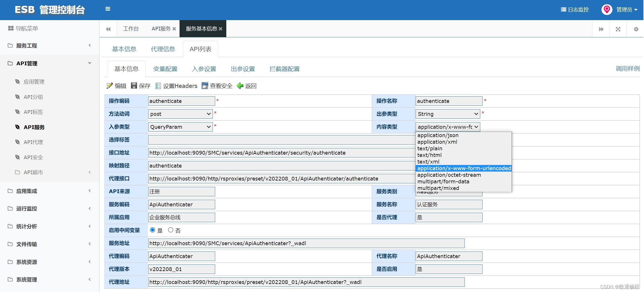Switch to the 代理信息 tab

[x=163, y=49]
